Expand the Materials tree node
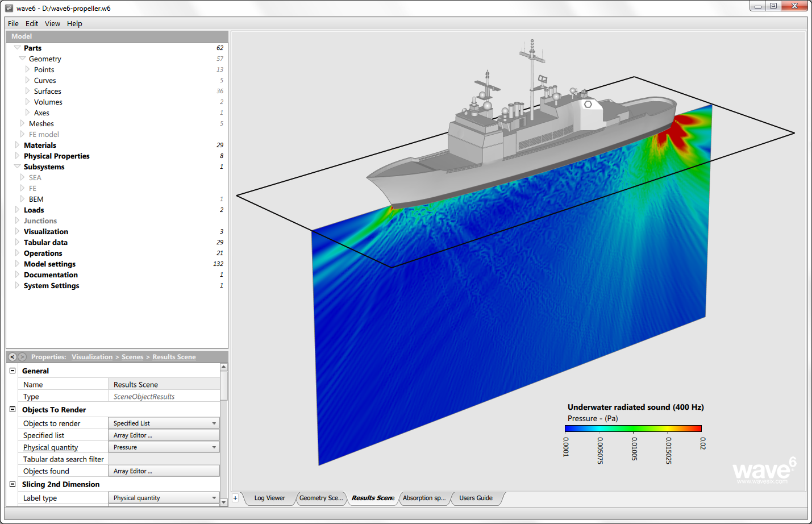The height and width of the screenshot is (524, 812). pyautogui.click(x=17, y=145)
